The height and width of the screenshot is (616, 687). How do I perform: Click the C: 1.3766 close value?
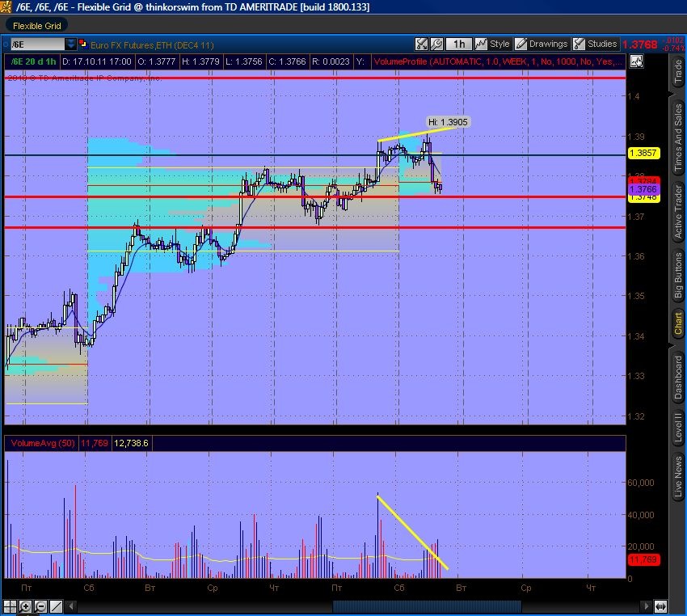pos(288,61)
